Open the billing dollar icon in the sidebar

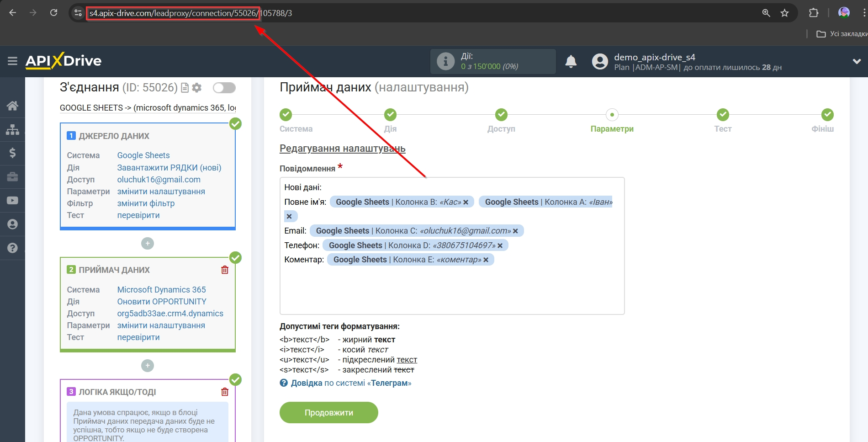tap(12, 153)
